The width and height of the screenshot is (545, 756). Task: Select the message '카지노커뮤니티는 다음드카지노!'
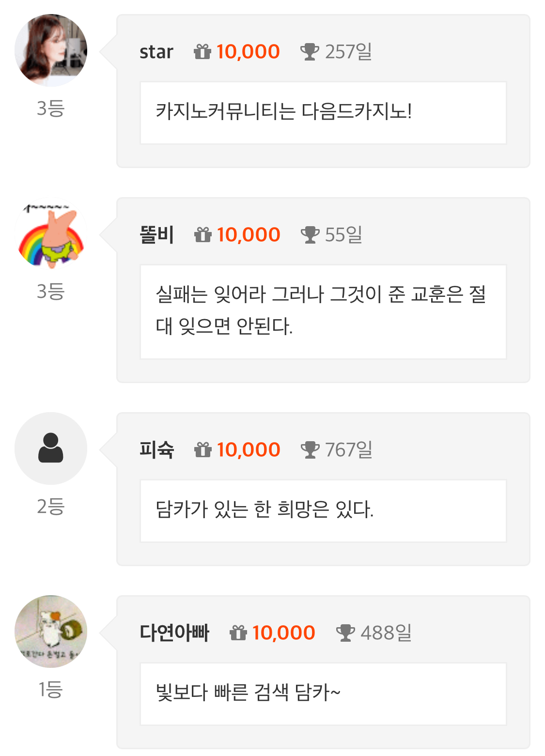[284, 112]
